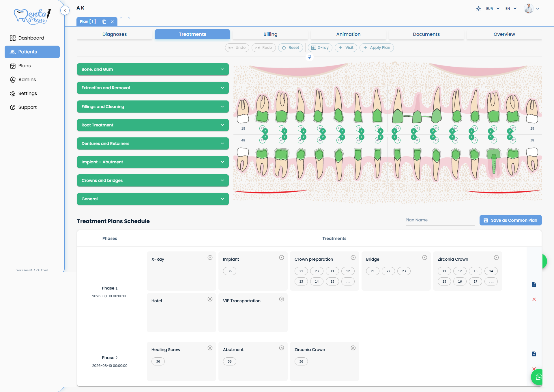Focus the Plan Name input field
554x392 pixels.
[440, 220]
